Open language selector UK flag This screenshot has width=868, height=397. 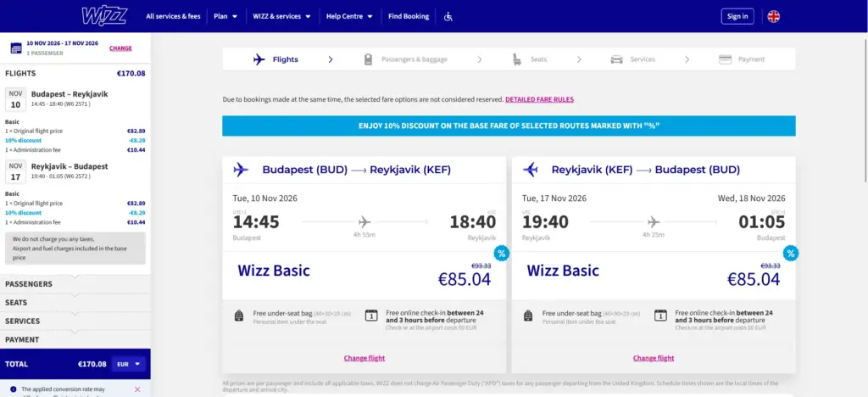point(773,17)
